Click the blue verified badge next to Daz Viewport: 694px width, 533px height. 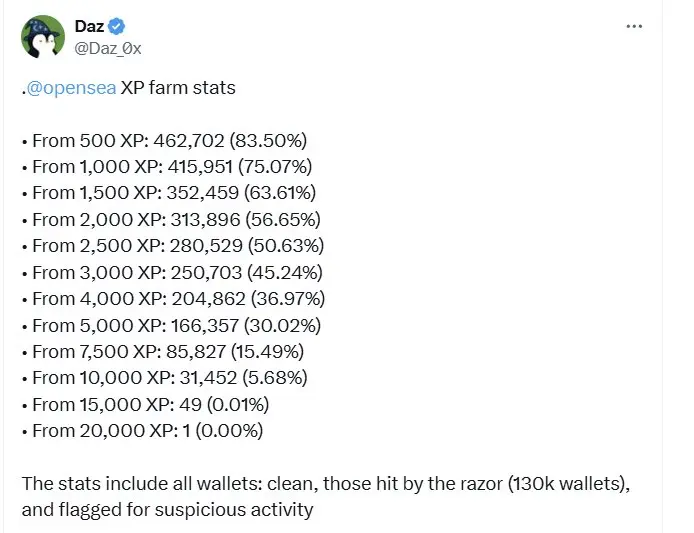point(117,27)
